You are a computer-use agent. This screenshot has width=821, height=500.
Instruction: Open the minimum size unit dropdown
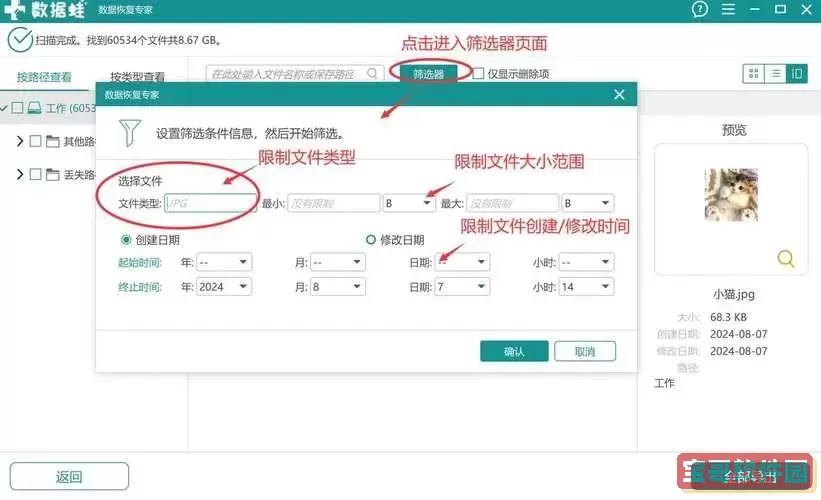(x=409, y=203)
